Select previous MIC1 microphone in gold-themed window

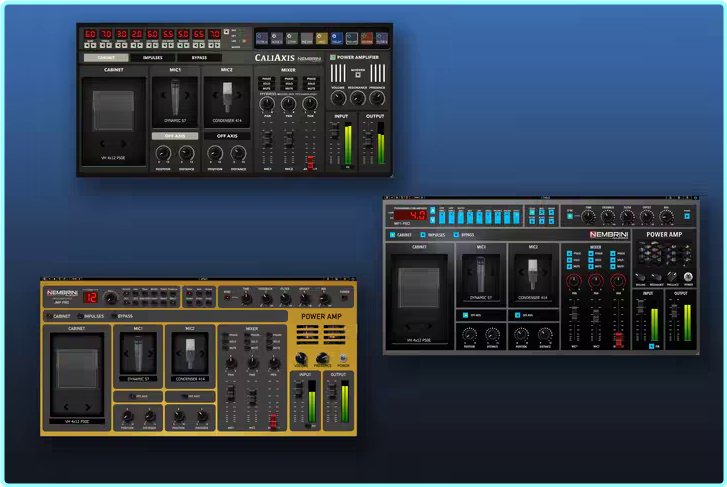126,354
